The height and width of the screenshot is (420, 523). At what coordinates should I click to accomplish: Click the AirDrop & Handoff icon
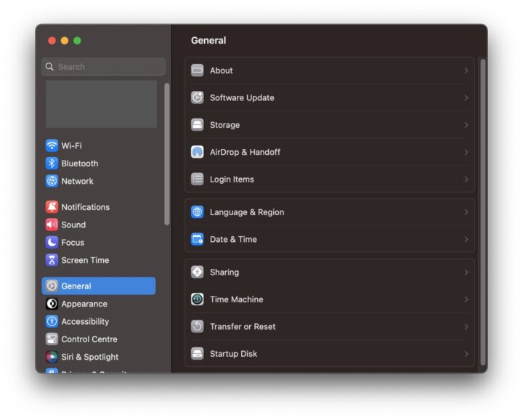point(197,152)
